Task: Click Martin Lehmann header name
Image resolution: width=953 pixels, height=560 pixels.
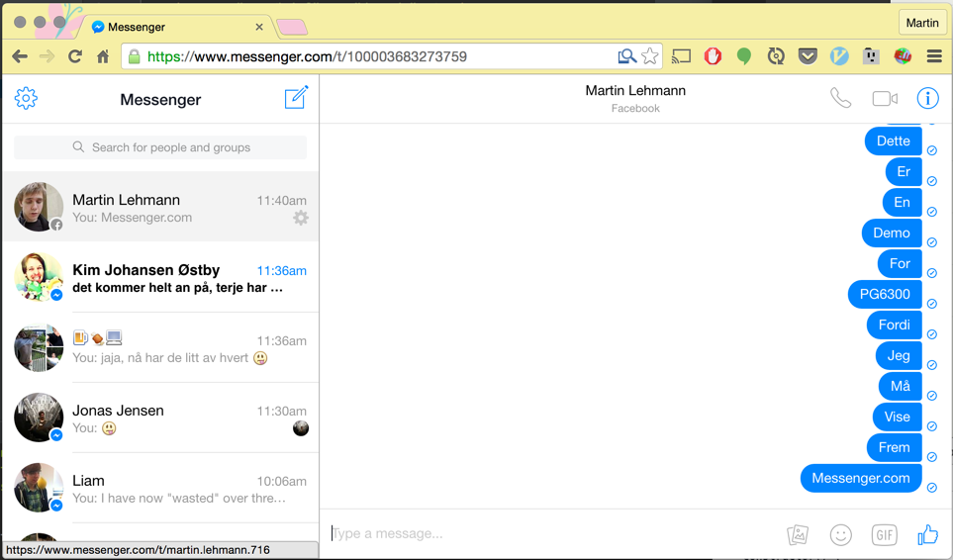Action: [635, 90]
